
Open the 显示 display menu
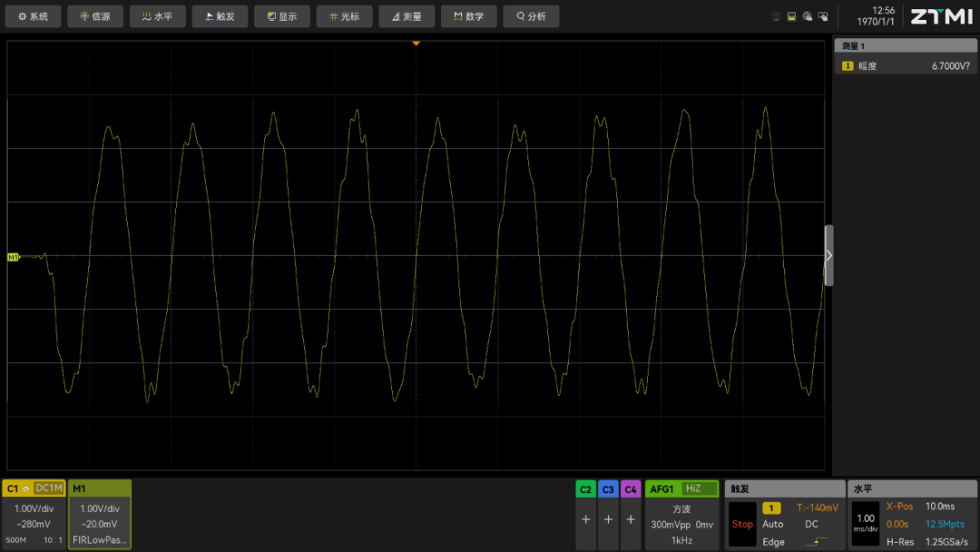tap(282, 16)
